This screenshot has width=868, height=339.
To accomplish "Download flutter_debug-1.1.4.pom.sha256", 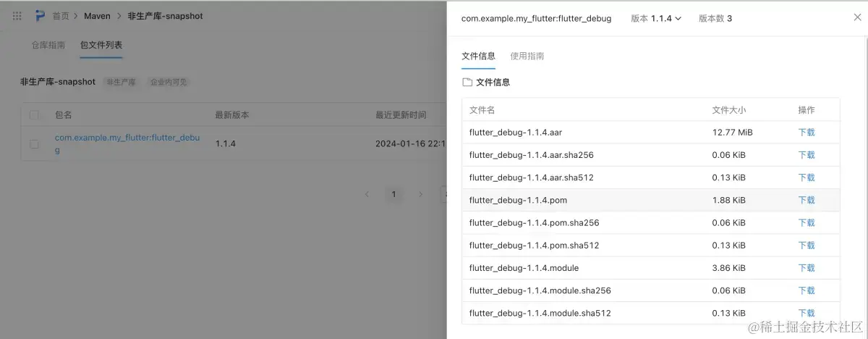I will point(807,223).
